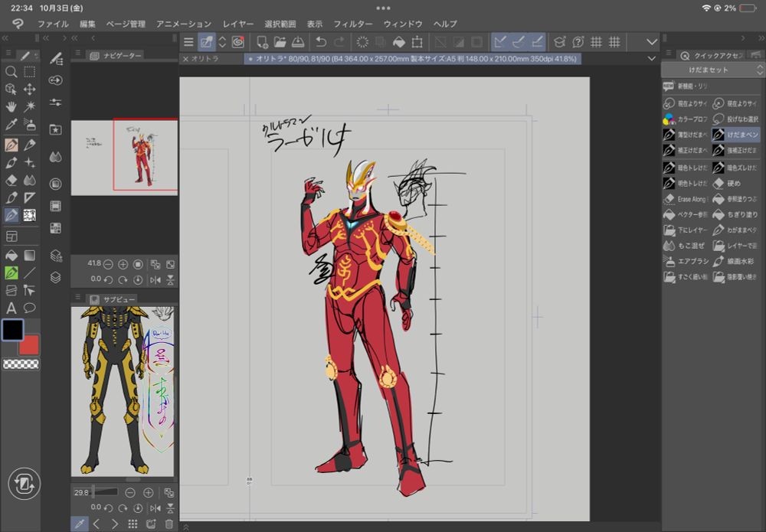Choose the エアブラシ quick access item
Screen dimensions: 766x532
pos(686,262)
